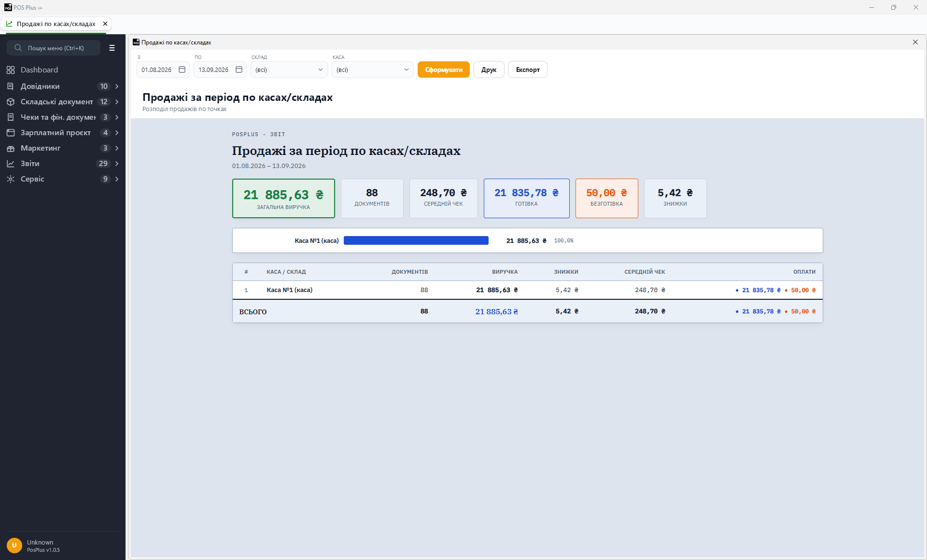The height and width of the screenshot is (560, 927).
Task: Expand Зарплатний проєкт chevron
Action: click(x=117, y=133)
